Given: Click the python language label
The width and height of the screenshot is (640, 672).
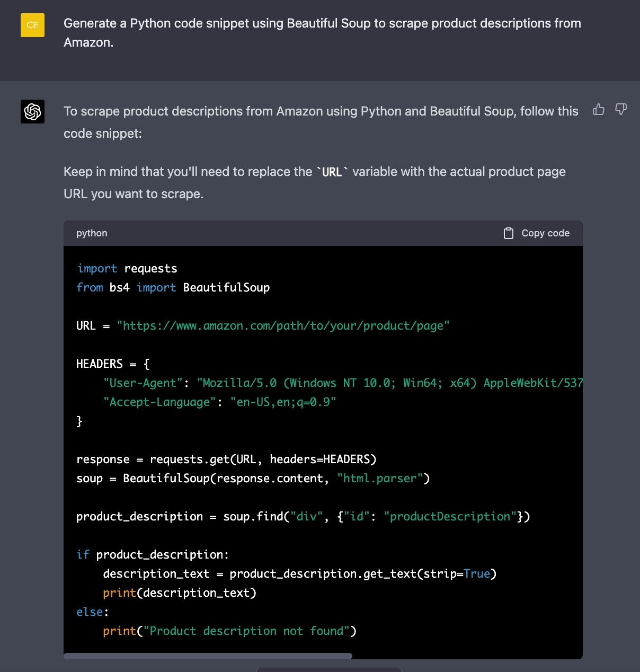Looking at the screenshot, I should click(92, 233).
